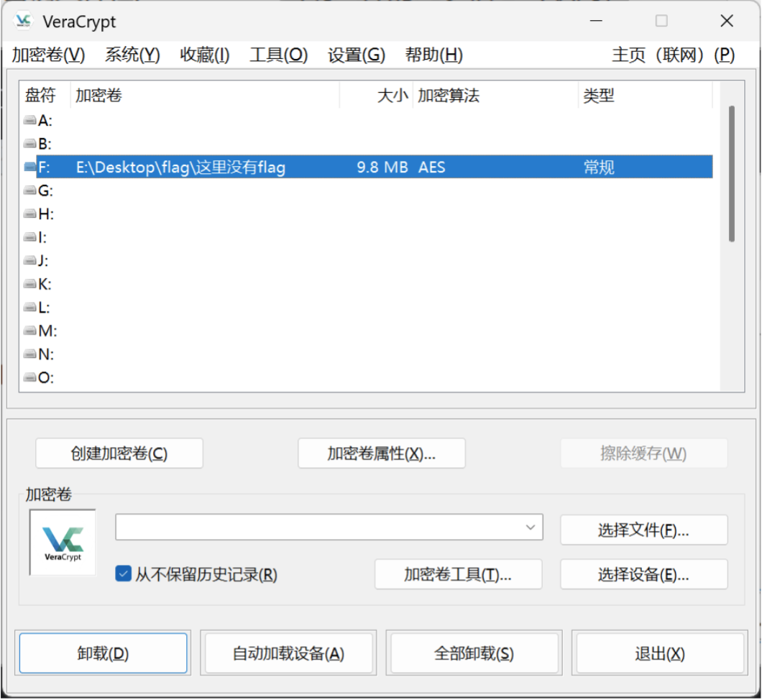Click the G: drive icon
Screen dimensions: 762x700
click(29, 190)
